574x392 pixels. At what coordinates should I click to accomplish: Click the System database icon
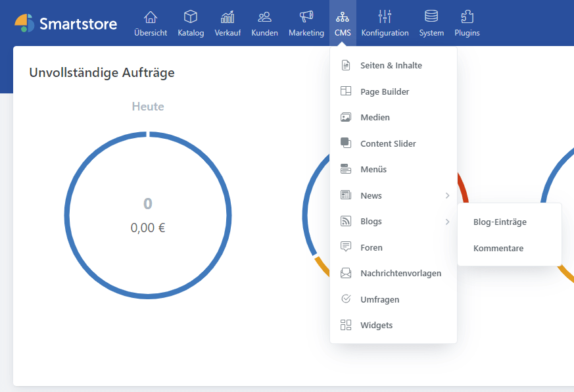pyautogui.click(x=431, y=17)
